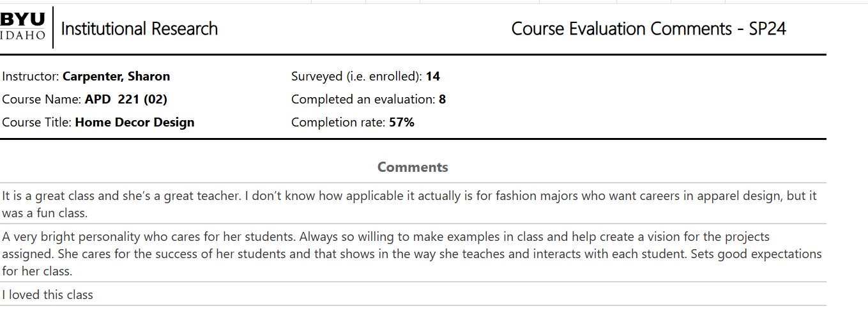Click the Course Evaluation Comments - SP24 title
This screenshot has height=322, width=868.
tap(649, 29)
